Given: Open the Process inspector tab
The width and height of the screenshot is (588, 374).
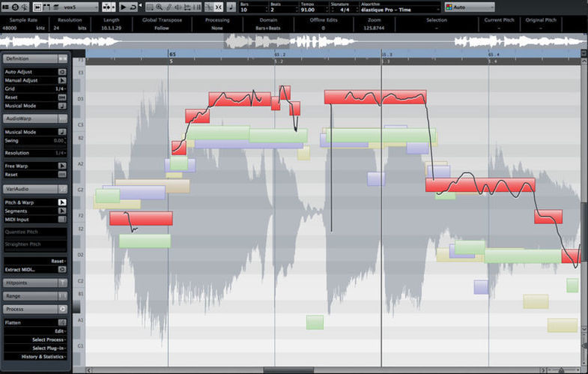Looking at the screenshot, I should click(35, 309).
